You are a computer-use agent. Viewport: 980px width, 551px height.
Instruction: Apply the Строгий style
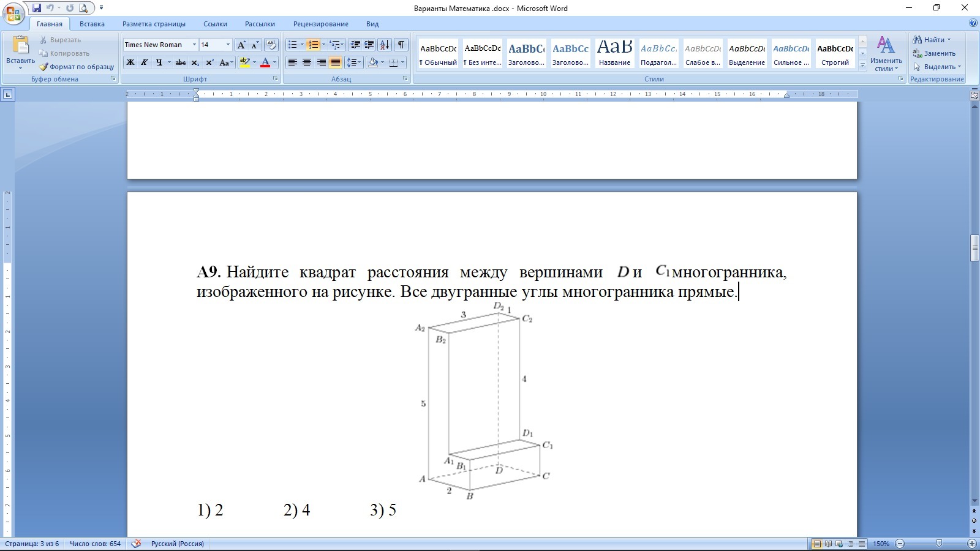pos(835,54)
